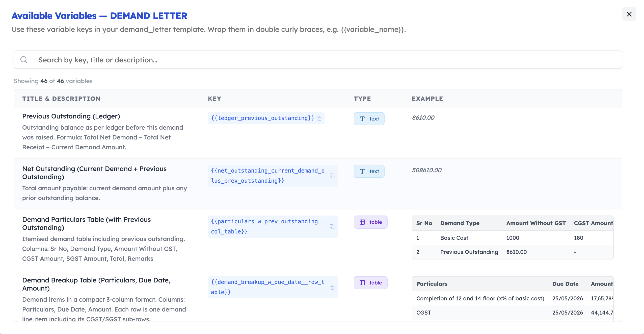The height and width of the screenshot is (334, 644).
Task: Copy the ledger_previous_outstanding variable key
Action: [x=319, y=118]
